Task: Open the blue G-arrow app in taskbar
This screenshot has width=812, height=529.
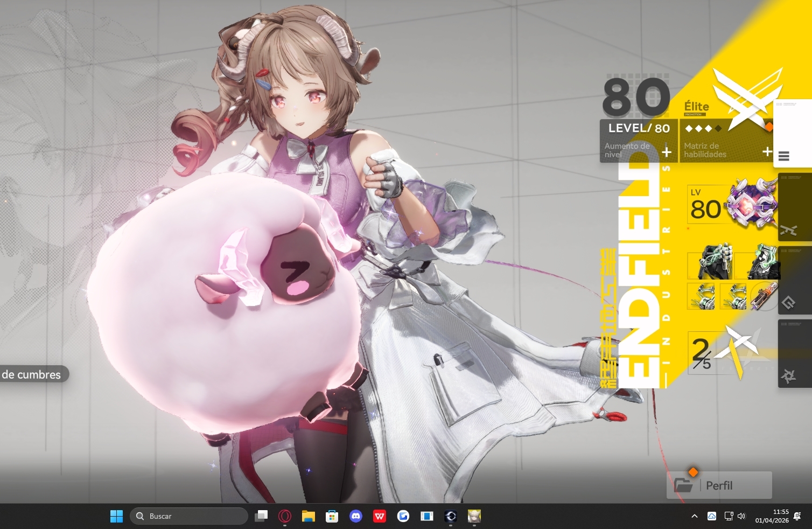Action: click(403, 516)
